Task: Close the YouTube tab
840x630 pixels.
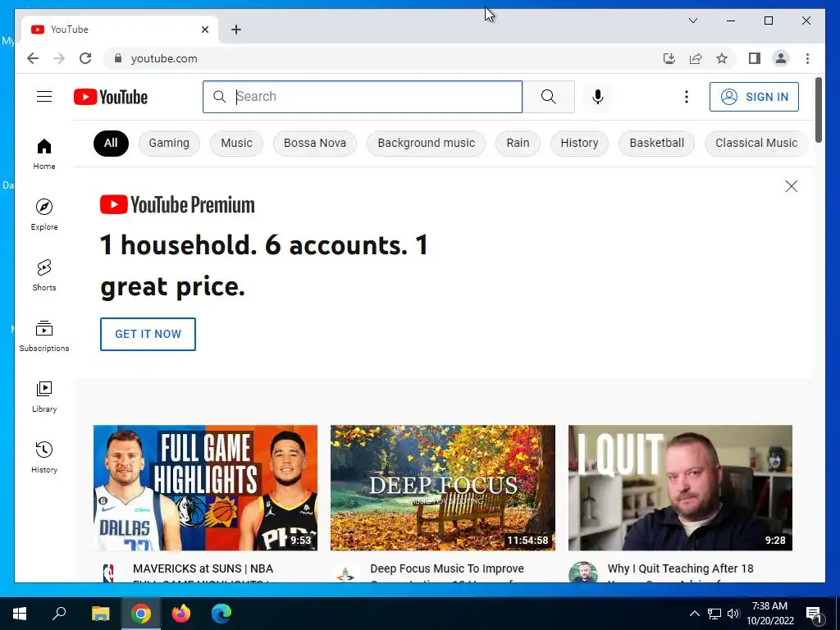Action: tap(204, 30)
